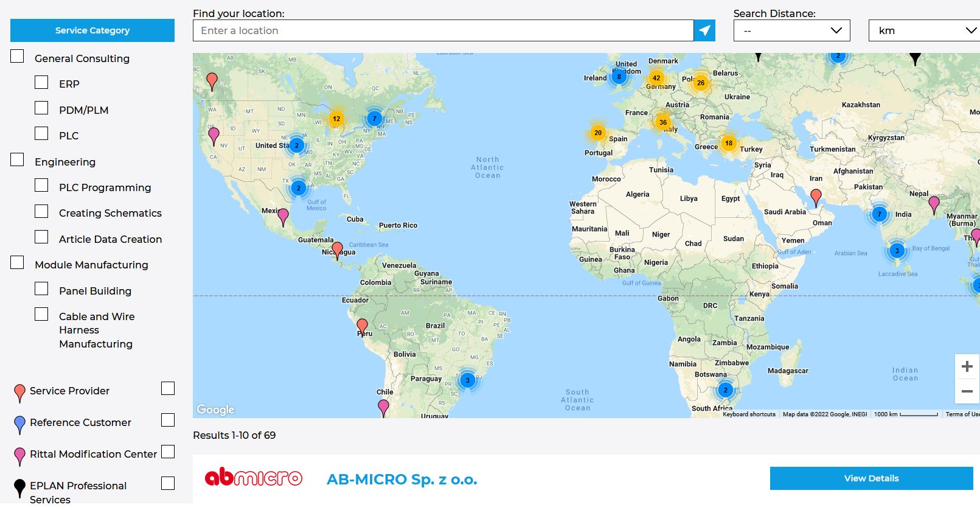Zoom out the map with minus button
980x510 pixels.
(967, 391)
